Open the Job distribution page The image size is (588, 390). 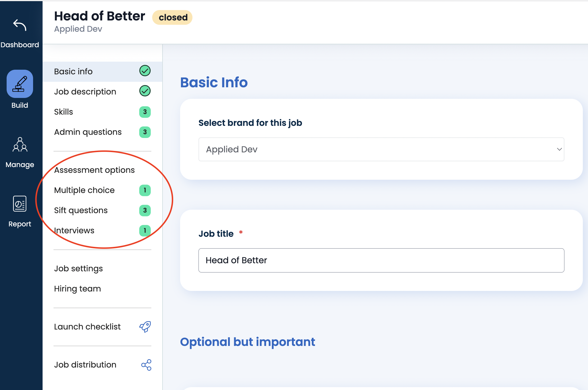click(x=85, y=365)
